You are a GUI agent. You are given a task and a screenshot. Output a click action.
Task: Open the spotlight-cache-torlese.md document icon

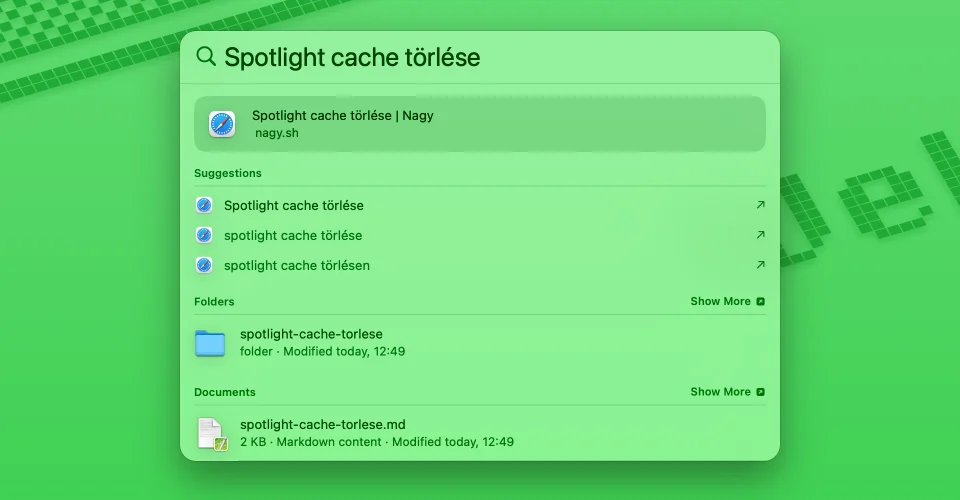212,433
